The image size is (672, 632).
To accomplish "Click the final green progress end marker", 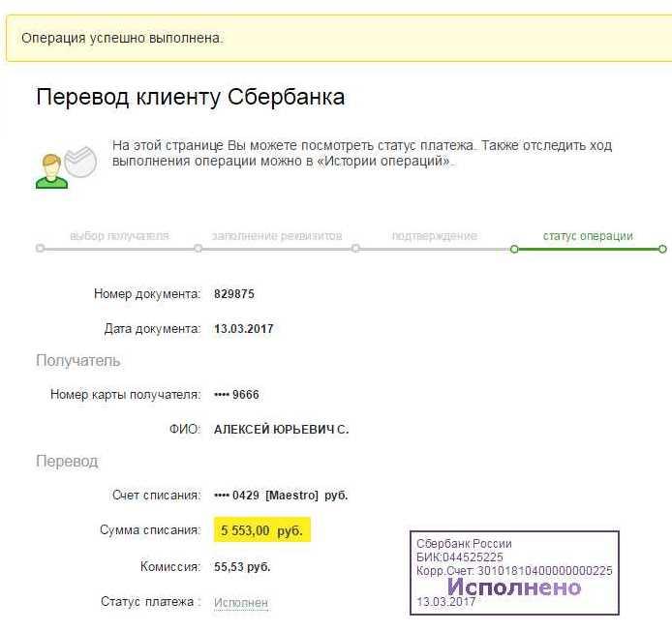I will (x=662, y=249).
